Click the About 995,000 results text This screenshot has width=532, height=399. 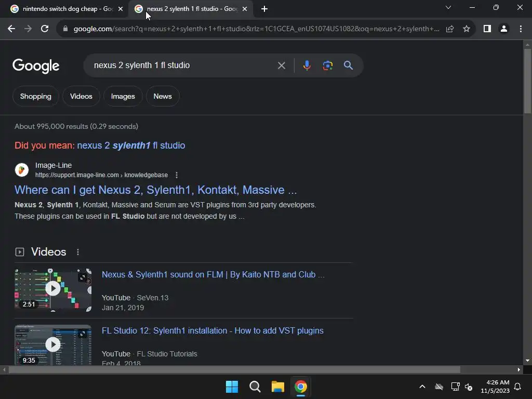76,127
